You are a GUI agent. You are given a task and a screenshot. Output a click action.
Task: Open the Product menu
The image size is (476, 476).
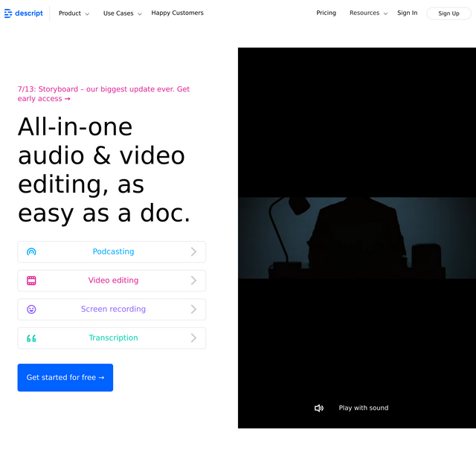point(74,13)
